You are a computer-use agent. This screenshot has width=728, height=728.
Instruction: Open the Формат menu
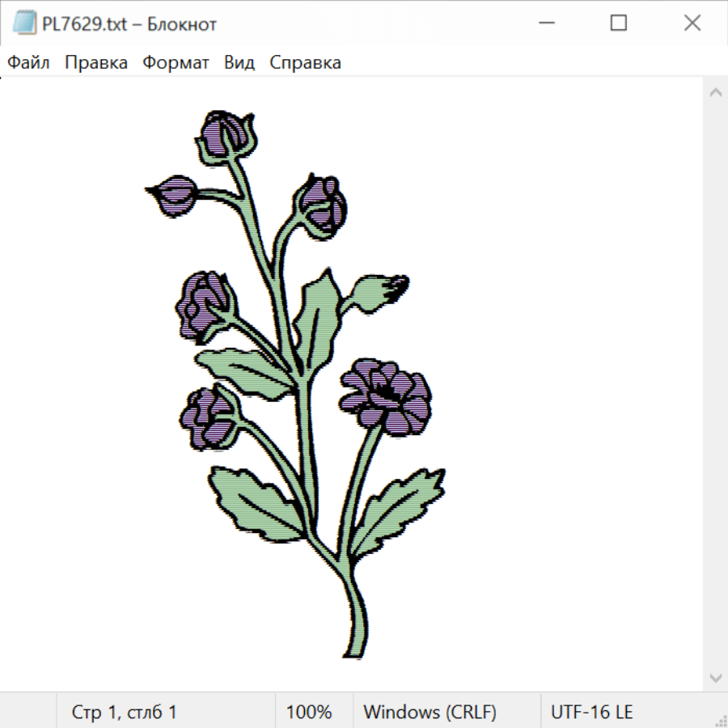(x=176, y=63)
